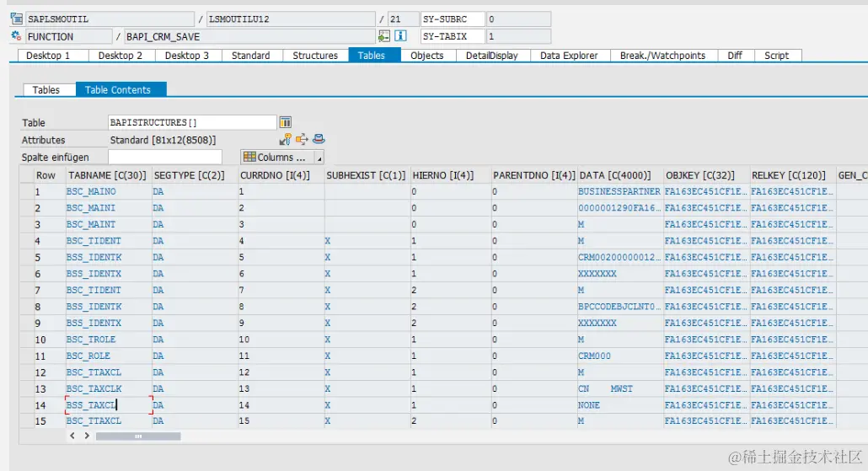Select the Diff tab

[x=735, y=56]
